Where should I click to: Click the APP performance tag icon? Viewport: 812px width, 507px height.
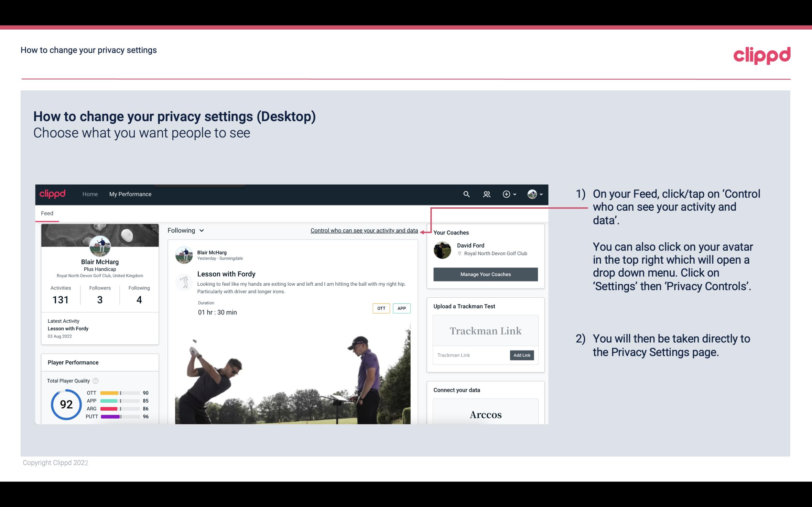tap(402, 308)
